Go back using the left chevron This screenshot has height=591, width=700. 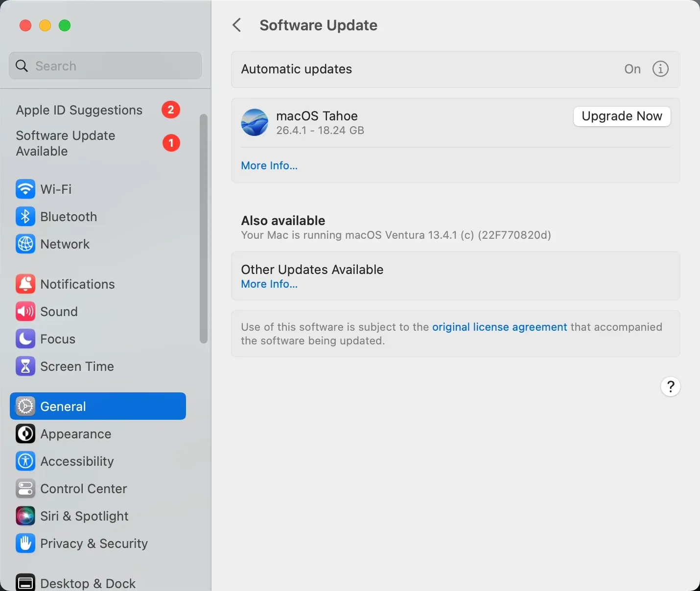coord(237,25)
